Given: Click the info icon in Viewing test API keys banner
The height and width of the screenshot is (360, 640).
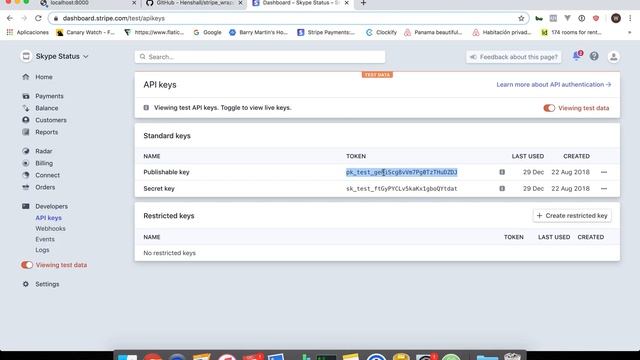Looking at the screenshot, I should coord(146,108).
